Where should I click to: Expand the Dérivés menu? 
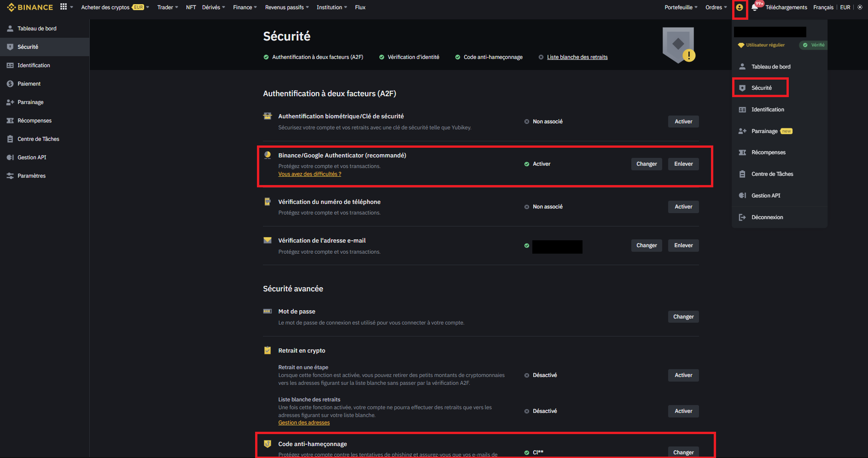214,7
